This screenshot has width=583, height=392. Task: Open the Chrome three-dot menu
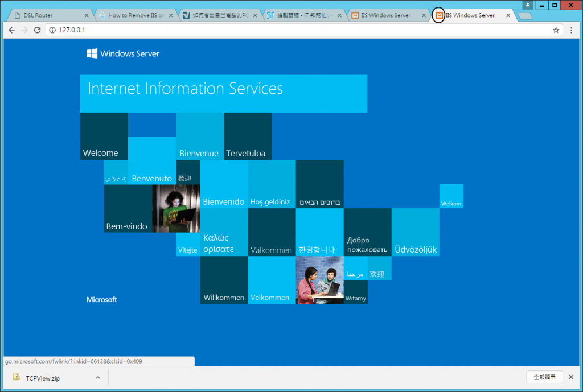pyautogui.click(x=572, y=30)
